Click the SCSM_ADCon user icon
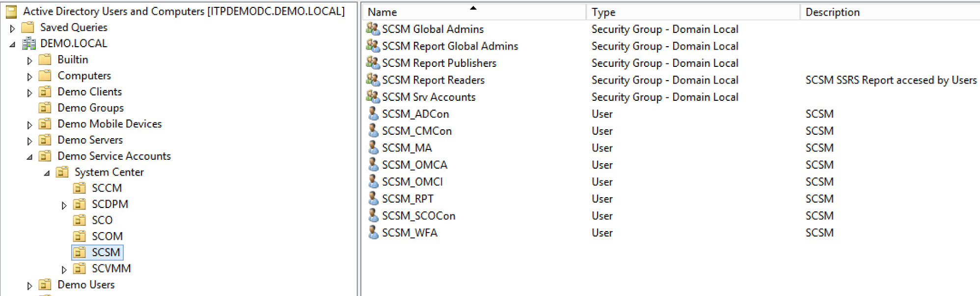 pos(374,114)
